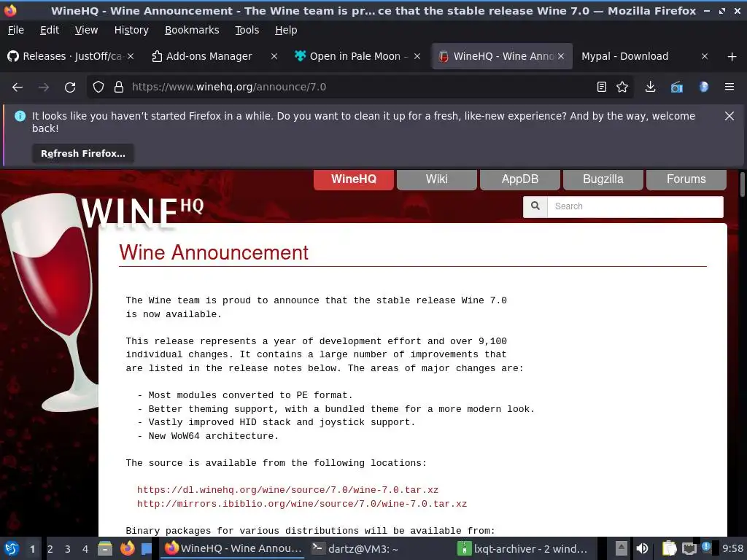Close the Mypal Download tab
Image resolution: width=747 pixels, height=560 pixels.
tap(705, 56)
